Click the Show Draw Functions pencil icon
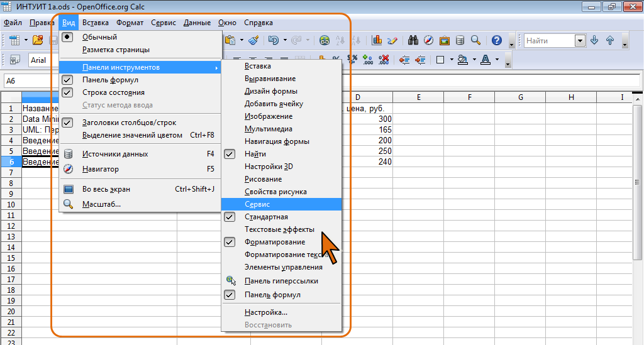Image resolution: width=644 pixels, height=345 pixels. [x=392, y=40]
